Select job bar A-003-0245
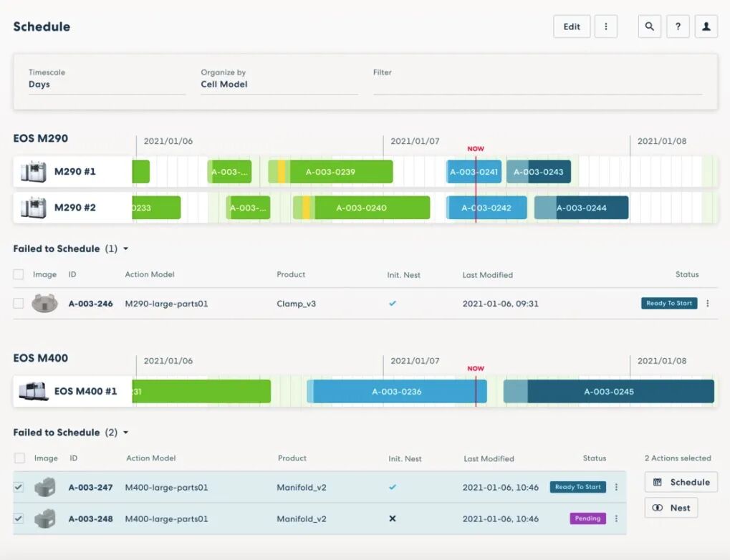730x560 pixels. (609, 392)
